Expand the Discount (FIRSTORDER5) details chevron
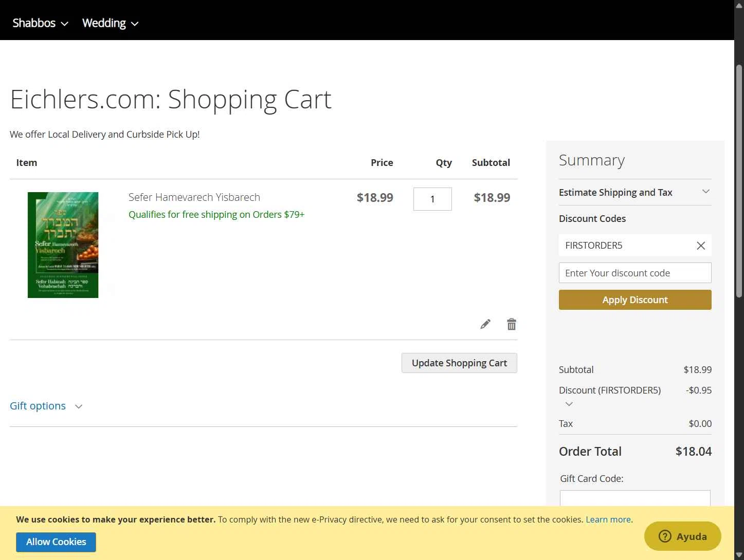This screenshot has width=744, height=560. [569, 404]
